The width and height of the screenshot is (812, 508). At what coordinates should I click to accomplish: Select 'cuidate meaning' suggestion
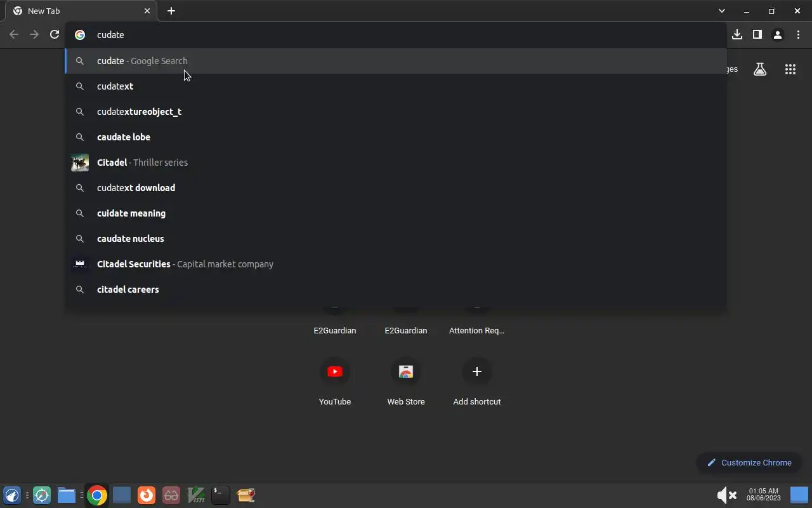(x=396, y=213)
